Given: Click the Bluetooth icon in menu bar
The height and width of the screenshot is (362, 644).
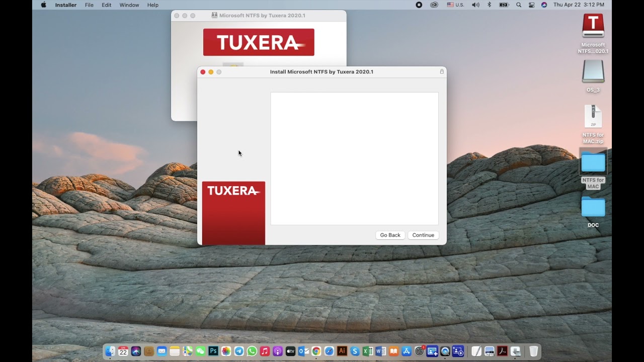Looking at the screenshot, I should (489, 5).
